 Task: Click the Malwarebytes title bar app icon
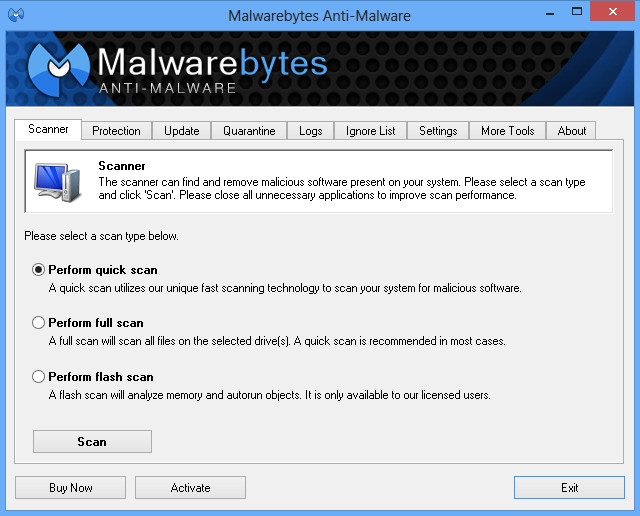point(15,15)
